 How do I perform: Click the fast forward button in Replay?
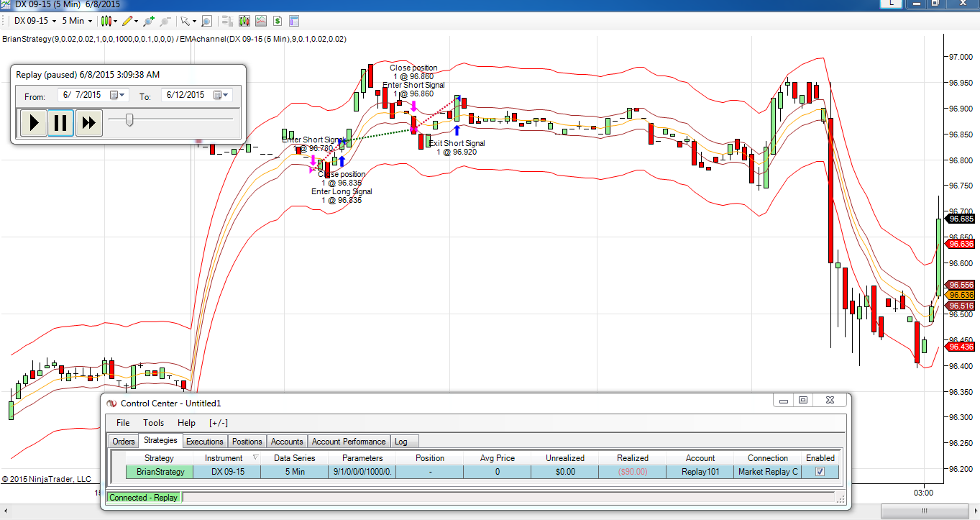tap(89, 122)
